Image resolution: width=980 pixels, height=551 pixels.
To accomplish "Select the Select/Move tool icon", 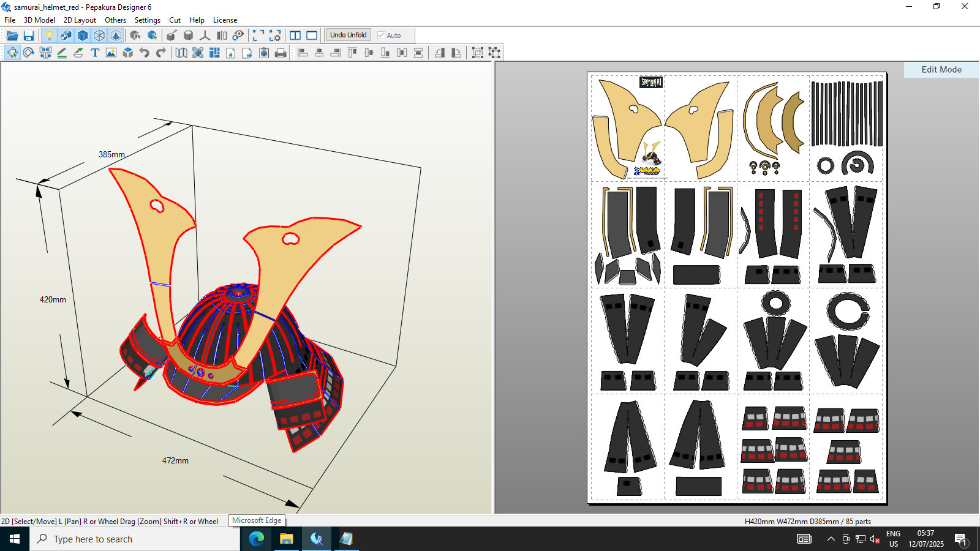I will click(x=12, y=53).
